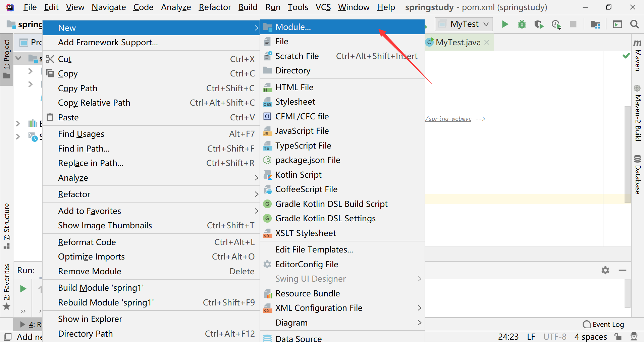Open the File menu
The width and height of the screenshot is (644, 342).
coord(30,7)
